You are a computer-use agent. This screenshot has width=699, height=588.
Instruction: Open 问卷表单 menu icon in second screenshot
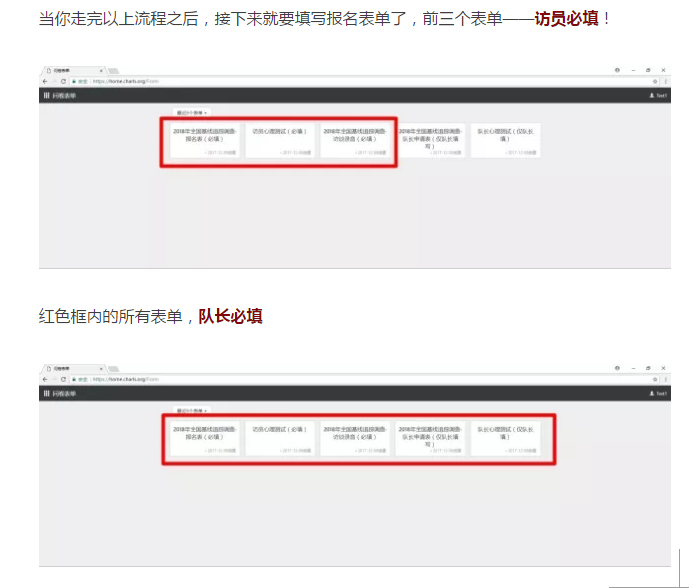pos(46,394)
